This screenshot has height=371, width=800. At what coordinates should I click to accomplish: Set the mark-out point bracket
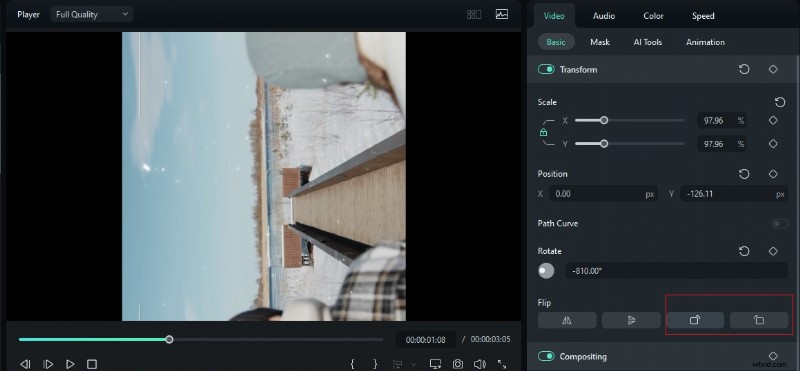375,364
